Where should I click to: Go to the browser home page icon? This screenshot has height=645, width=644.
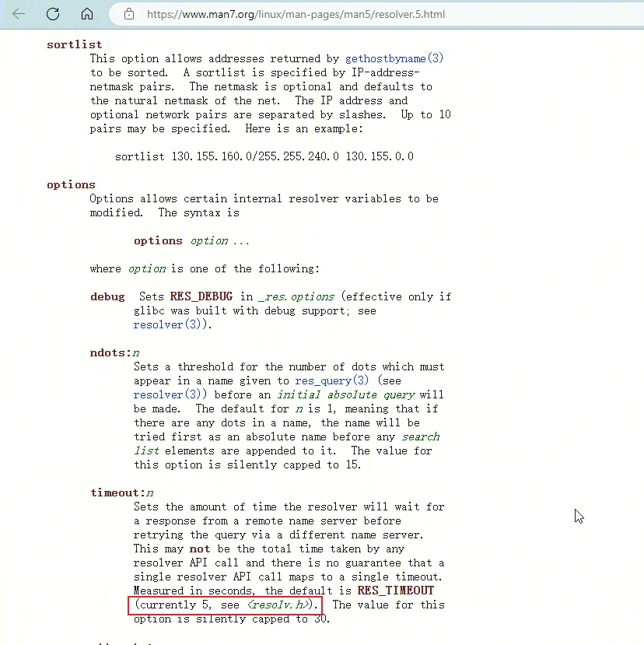pos(87,14)
